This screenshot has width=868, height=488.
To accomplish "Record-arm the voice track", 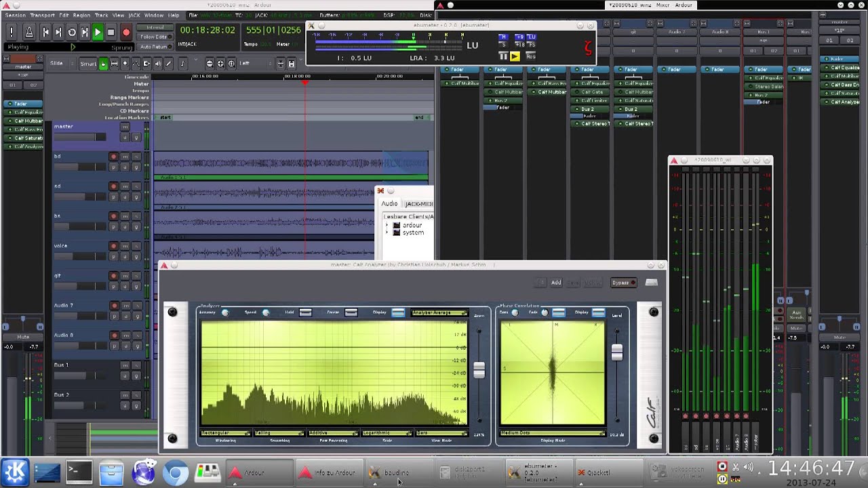I will (113, 246).
